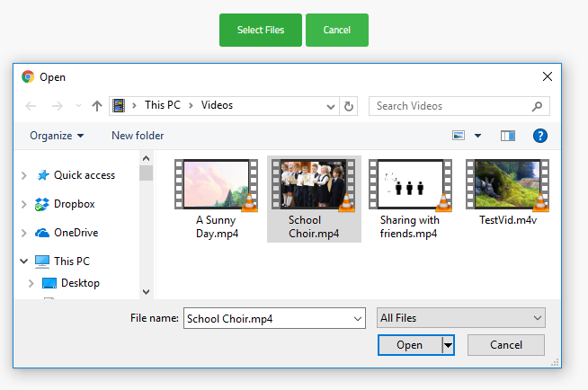This screenshot has height=390, width=588.
Task: Toggle the preview pane icon
Action: tap(508, 136)
